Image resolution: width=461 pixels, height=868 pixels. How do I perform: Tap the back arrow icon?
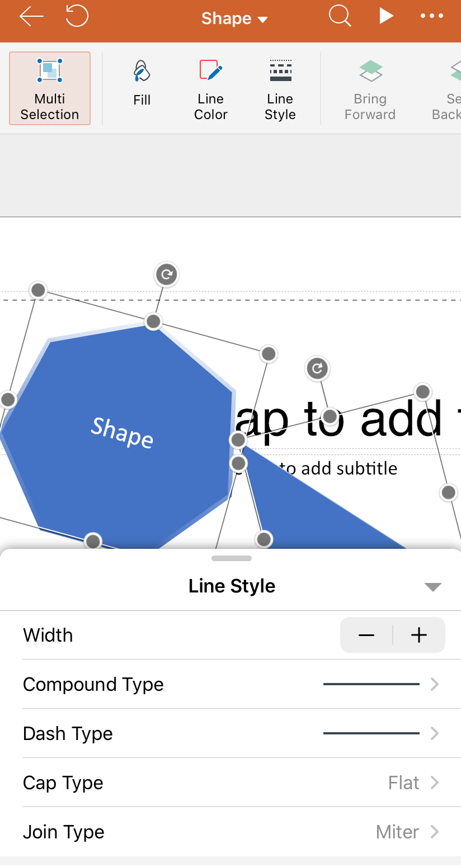pyautogui.click(x=31, y=17)
